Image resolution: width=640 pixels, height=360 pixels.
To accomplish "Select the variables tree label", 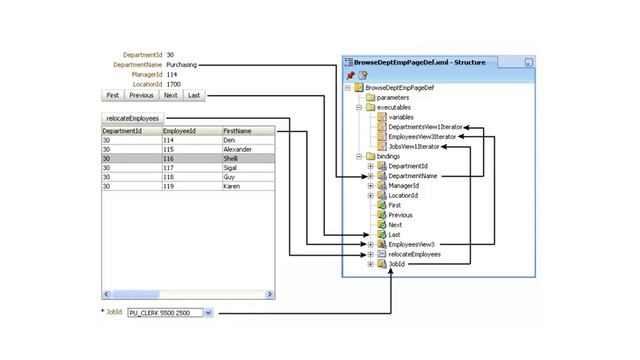I will point(401,117).
